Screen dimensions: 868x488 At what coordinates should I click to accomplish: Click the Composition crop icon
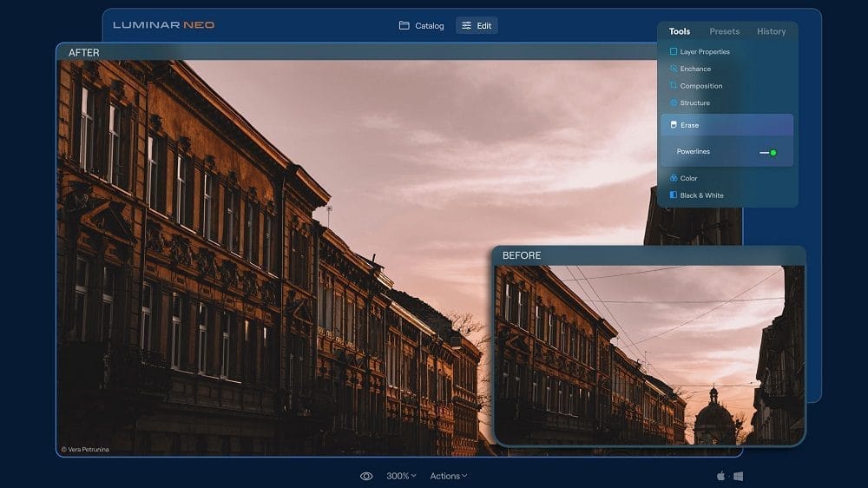coord(674,86)
